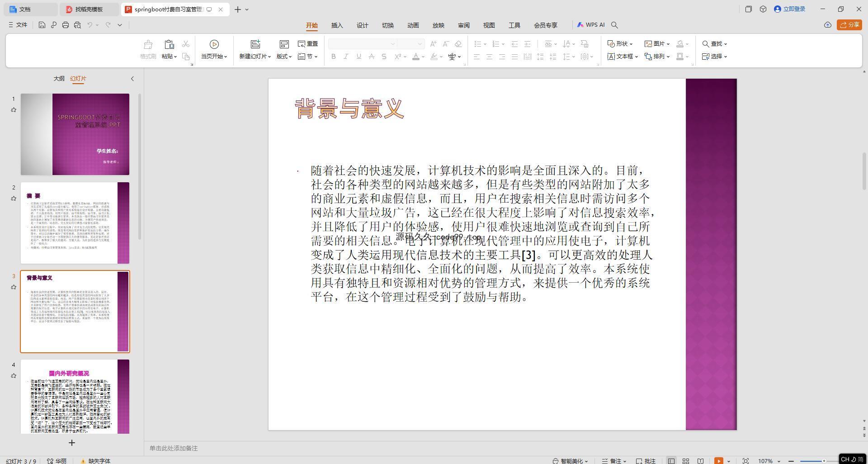Click the Redo arrow icon

(x=108, y=25)
